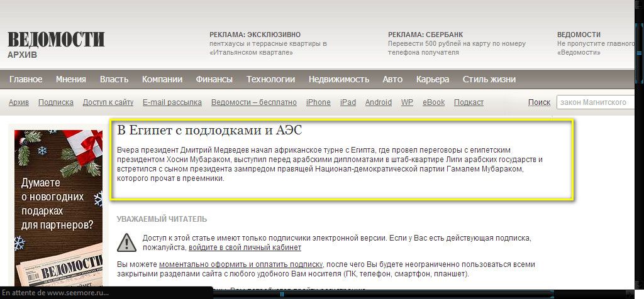Open the Подписка link

pos(56,102)
